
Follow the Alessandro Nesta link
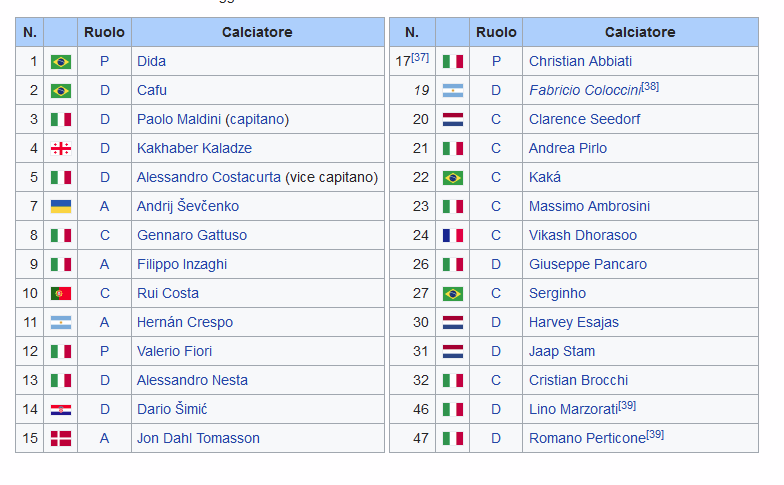click(x=192, y=380)
